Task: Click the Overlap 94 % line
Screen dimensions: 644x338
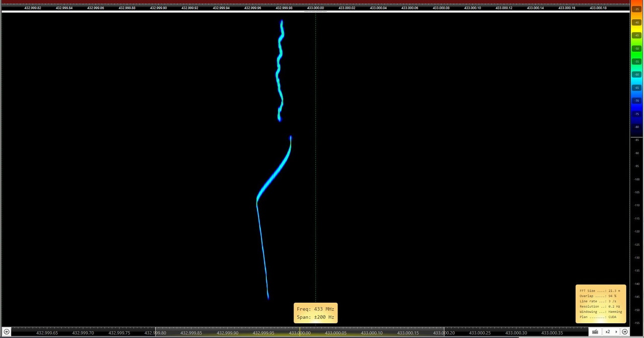Action: coord(598,296)
